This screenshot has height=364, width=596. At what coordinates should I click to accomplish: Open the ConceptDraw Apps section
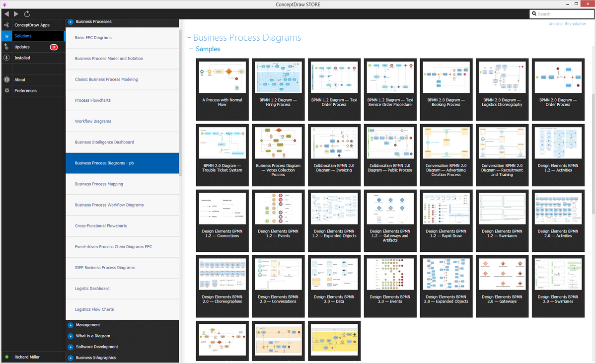(32, 25)
